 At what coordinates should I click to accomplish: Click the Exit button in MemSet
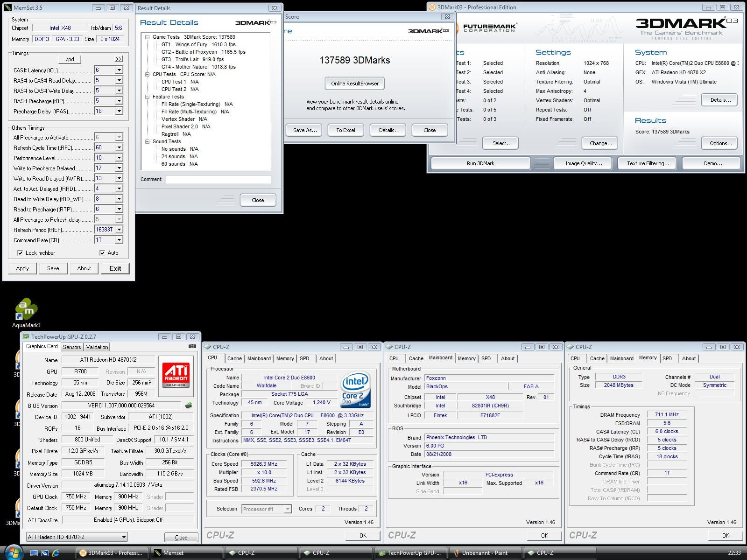pos(115,268)
